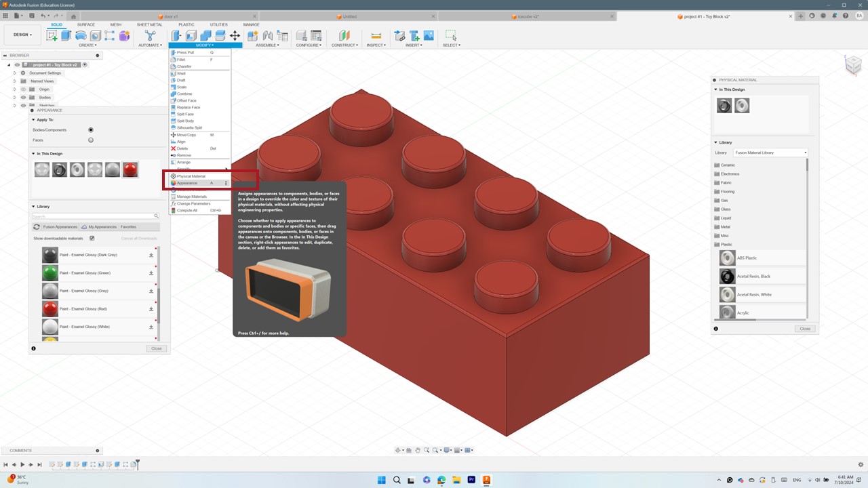
Task: Select the Bodies/Components radio button
Action: [x=91, y=129]
